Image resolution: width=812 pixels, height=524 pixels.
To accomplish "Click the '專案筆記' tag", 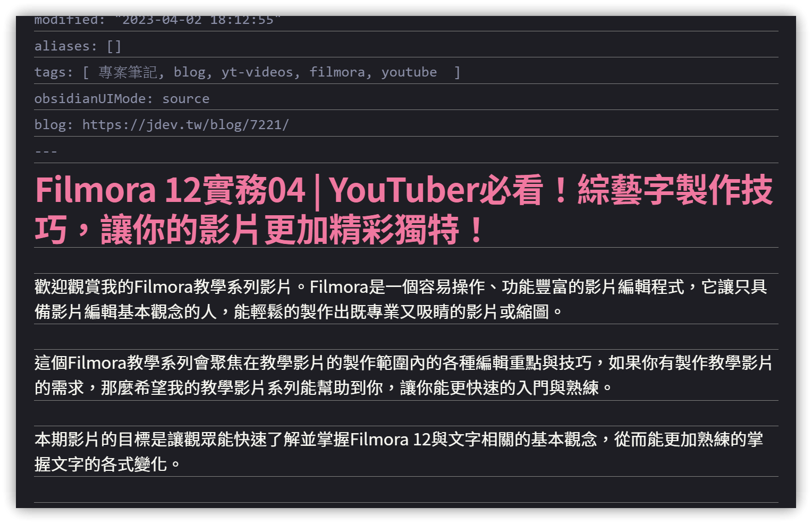I will [x=128, y=72].
